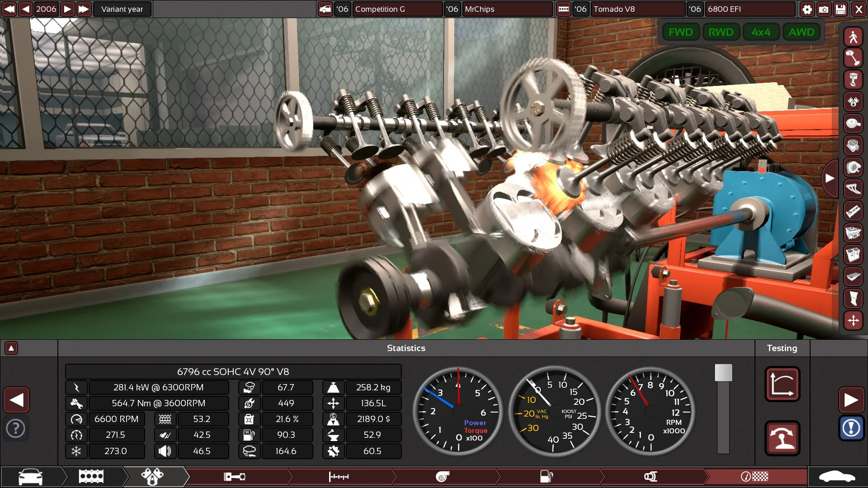The height and width of the screenshot is (488, 868).
Task: Click the valve part icon
Action: coord(853,58)
